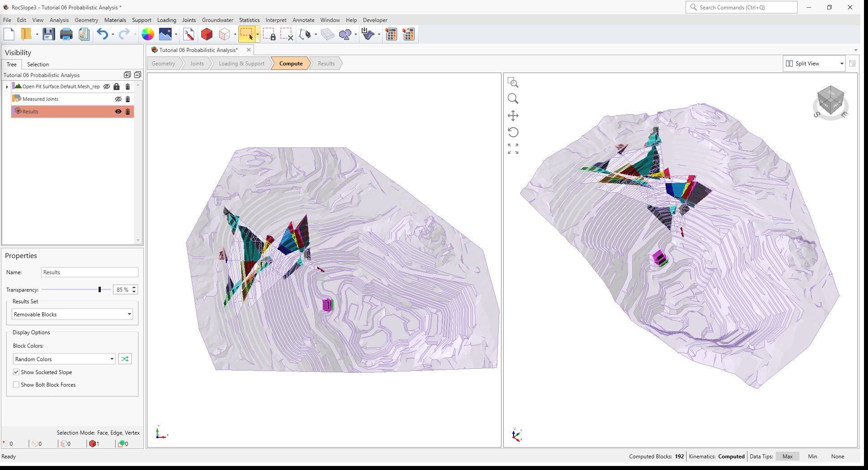Open the undo history dropdown arrow

click(x=113, y=34)
